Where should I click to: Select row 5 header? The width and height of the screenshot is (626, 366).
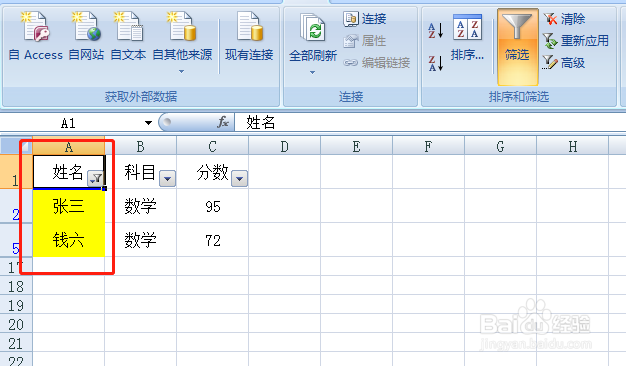point(16,240)
